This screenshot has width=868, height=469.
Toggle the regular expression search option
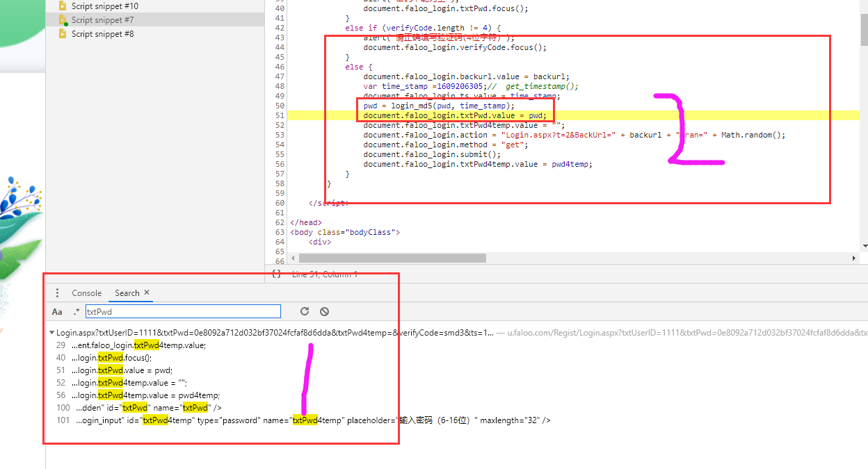click(76, 312)
